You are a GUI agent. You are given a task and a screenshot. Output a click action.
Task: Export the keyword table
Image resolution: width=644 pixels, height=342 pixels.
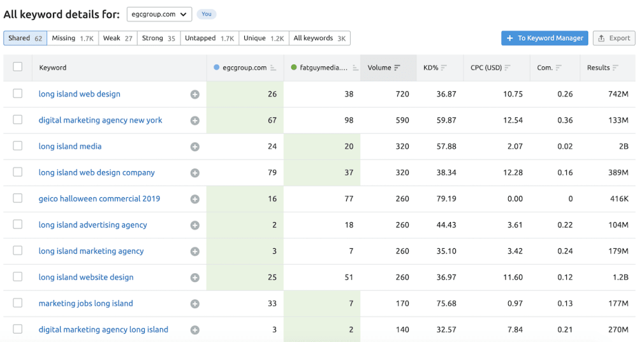click(613, 38)
